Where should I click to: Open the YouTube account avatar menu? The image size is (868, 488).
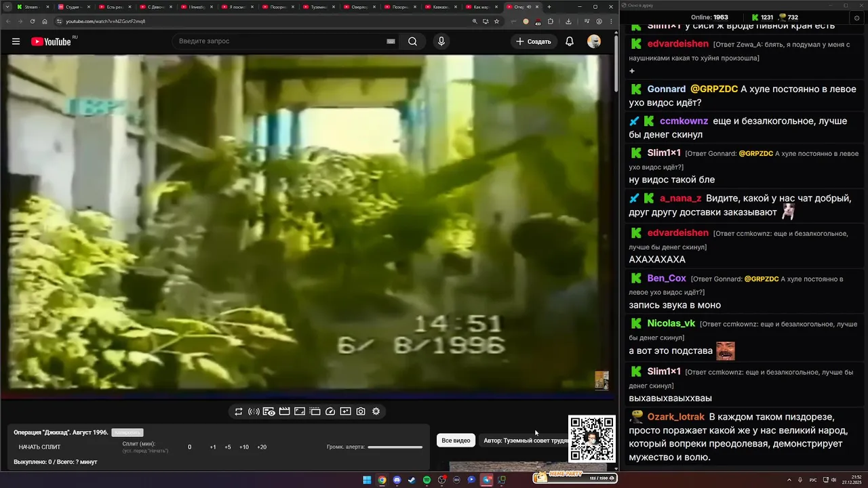[x=594, y=41]
